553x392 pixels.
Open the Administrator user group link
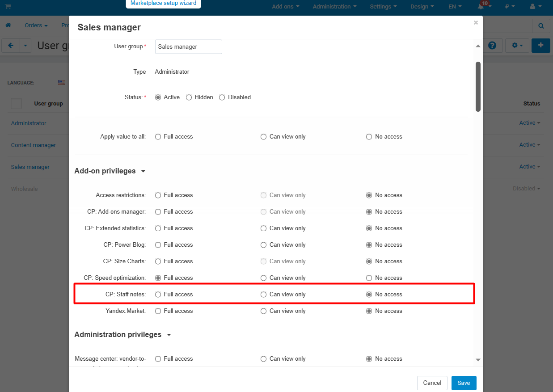tap(29, 123)
